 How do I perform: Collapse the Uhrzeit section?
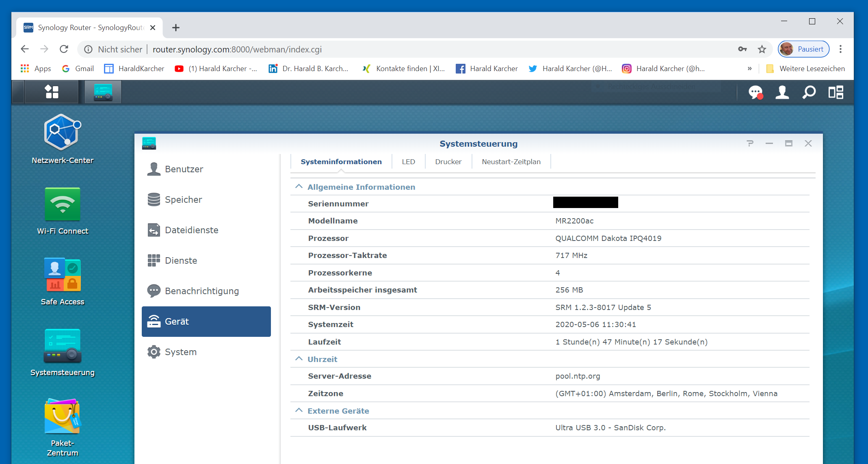pos(299,359)
